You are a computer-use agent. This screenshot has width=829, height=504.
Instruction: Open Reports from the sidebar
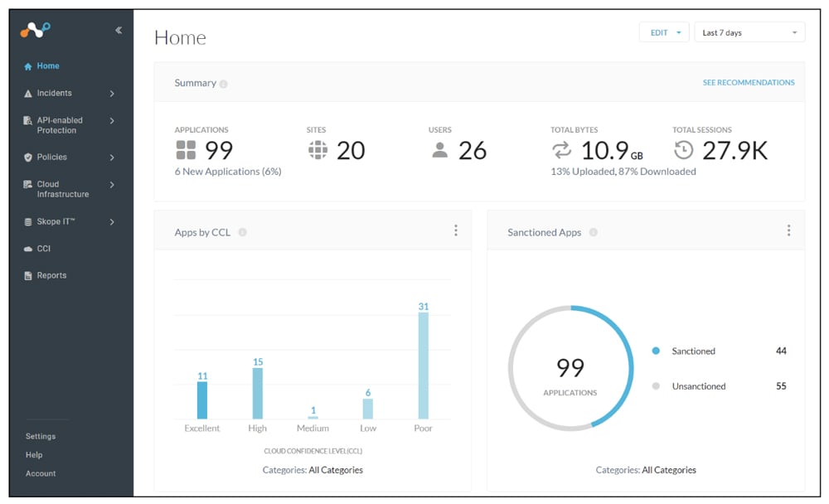51,275
